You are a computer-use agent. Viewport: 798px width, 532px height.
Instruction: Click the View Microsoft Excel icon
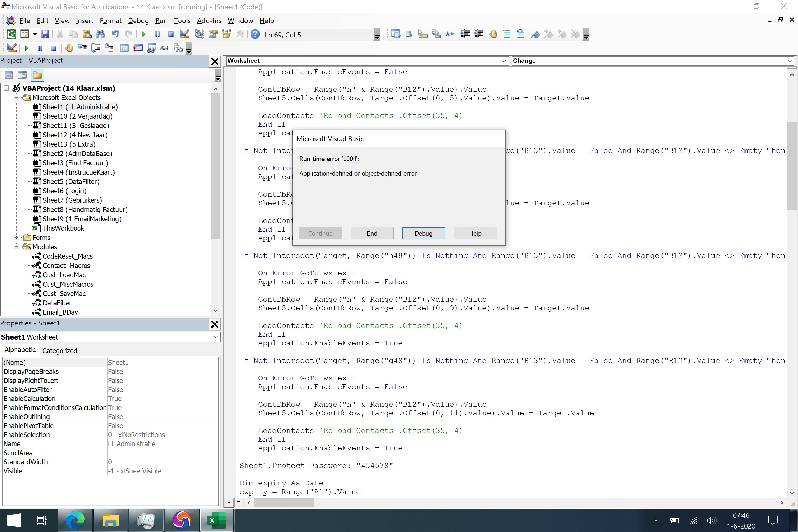[12, 34]
